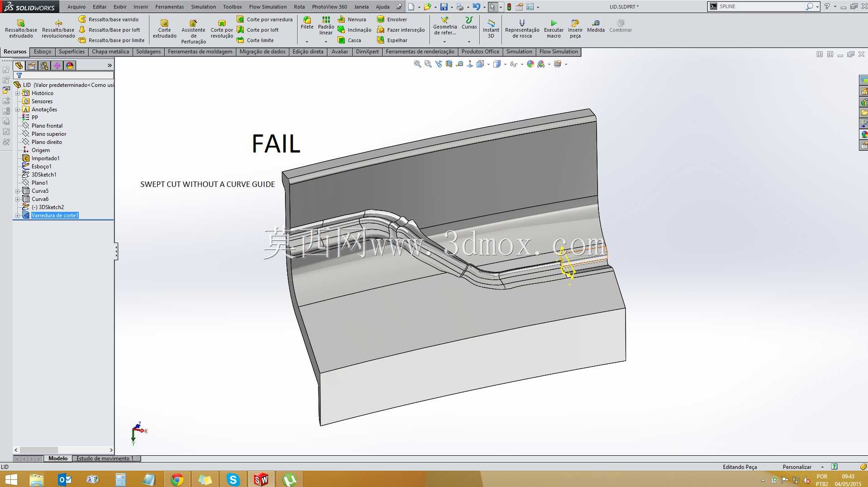The width and height of the screenshot is (868, 487).
Task: Open the ConfigurationManager tab icon
Action: click(44, 66)
